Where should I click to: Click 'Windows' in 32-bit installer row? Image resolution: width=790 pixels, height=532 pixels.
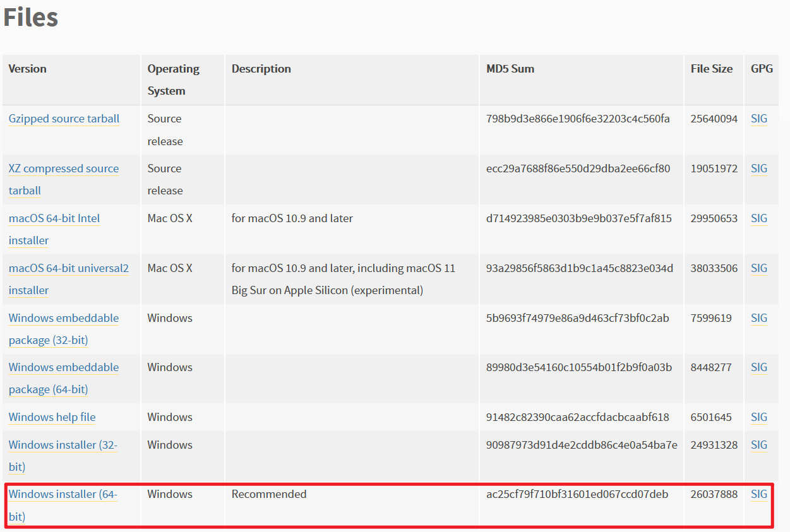(170, 445)
